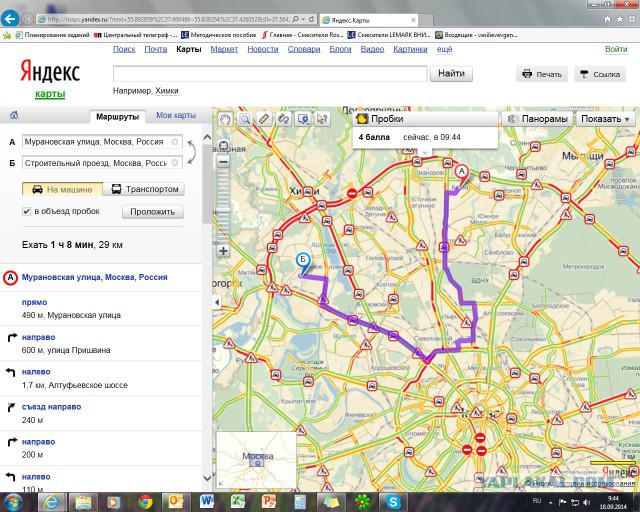Open ICQ green flower icon in taskbar
The image size is (640, 512).
pyautogui.click(x=362, y=501)
